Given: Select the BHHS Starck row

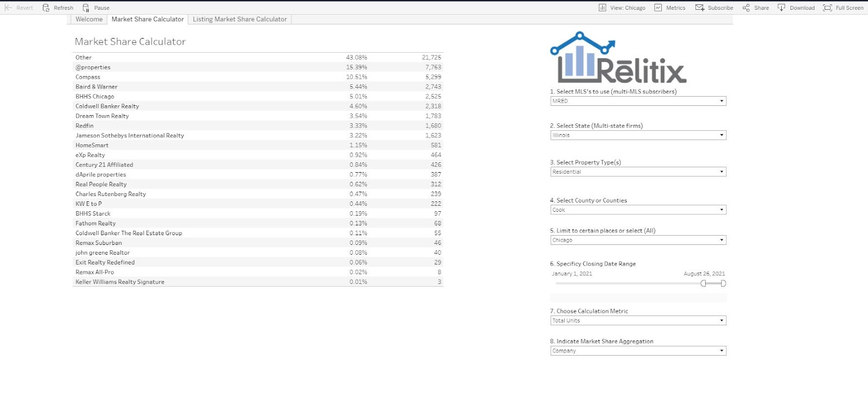Looking at the screenshot, I should 258,214.
